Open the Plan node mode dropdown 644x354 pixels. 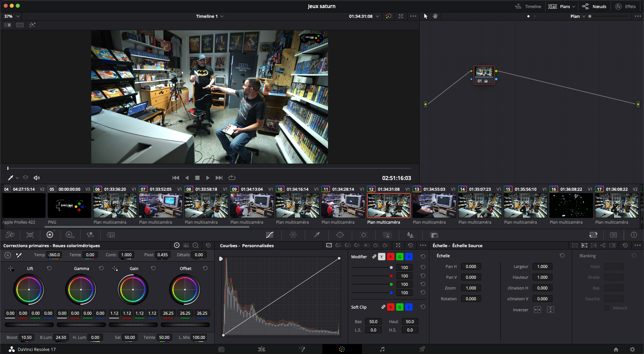point(578,16)
